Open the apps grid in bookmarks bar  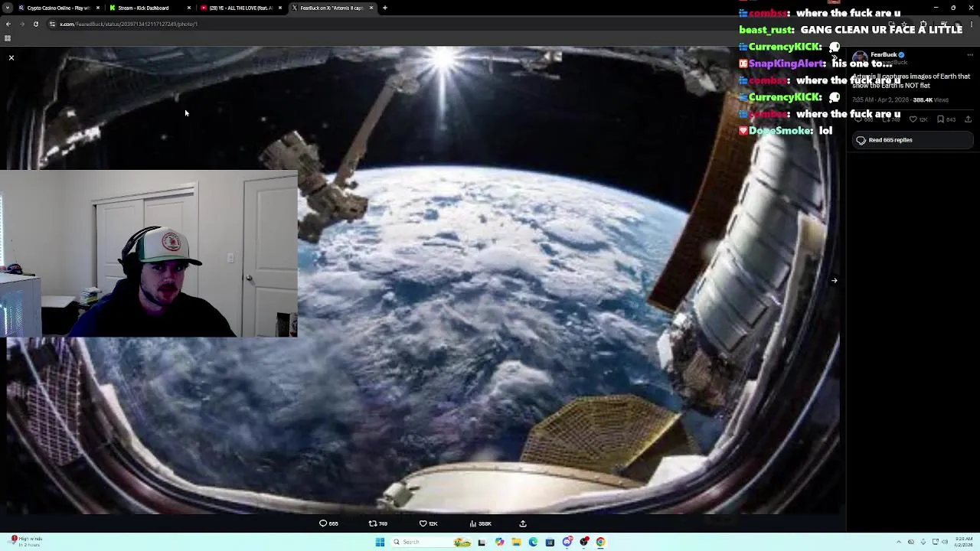pyautogui.click(x=8, y=38)
